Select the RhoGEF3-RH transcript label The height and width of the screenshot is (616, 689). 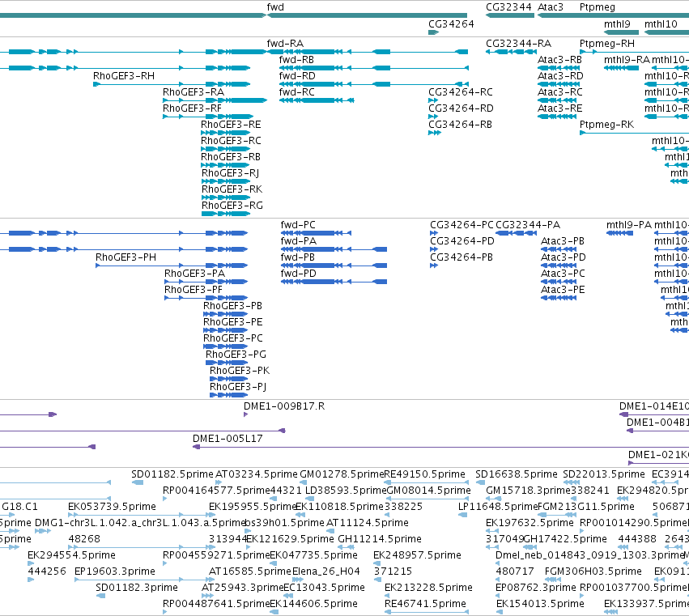click(124, 76)
